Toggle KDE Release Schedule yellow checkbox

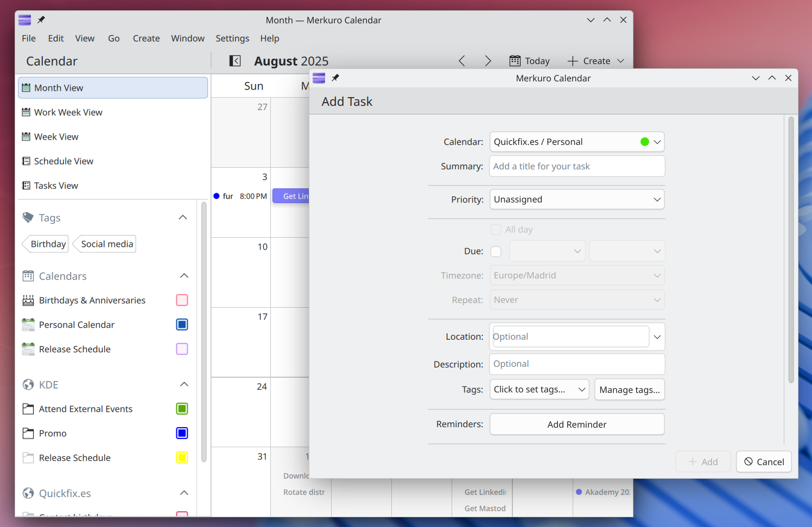[x=182, y=458]
